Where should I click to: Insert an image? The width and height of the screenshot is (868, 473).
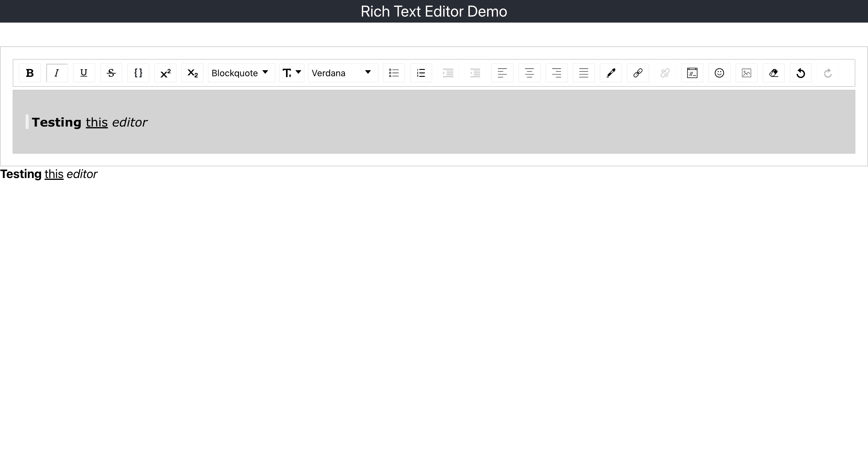point(746,73)
